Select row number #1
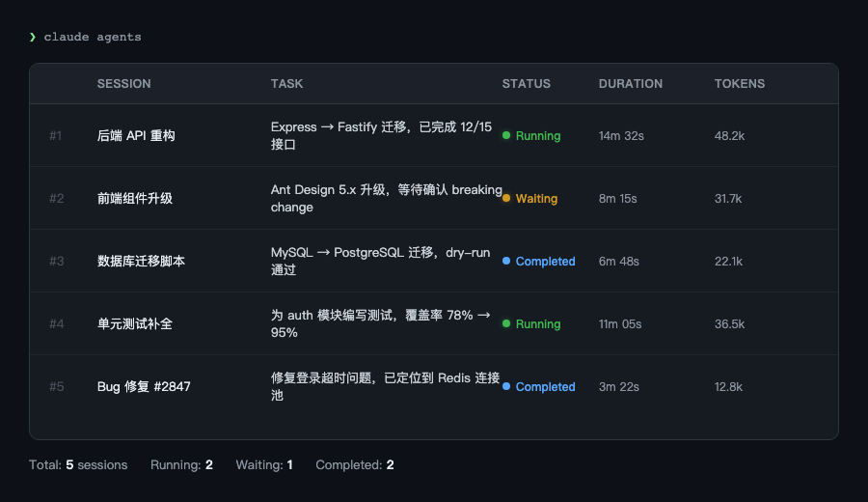 tap(55, 135)
